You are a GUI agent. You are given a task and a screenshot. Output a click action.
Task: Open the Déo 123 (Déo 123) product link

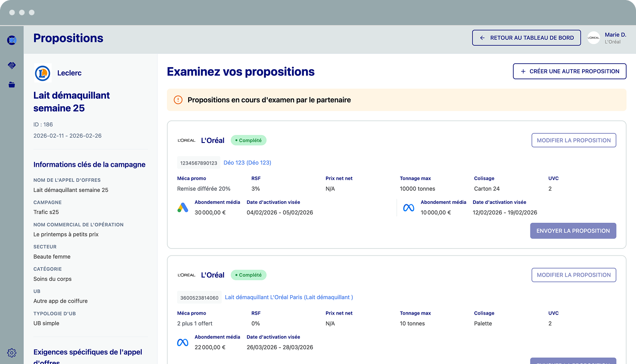tap(247, 163)
